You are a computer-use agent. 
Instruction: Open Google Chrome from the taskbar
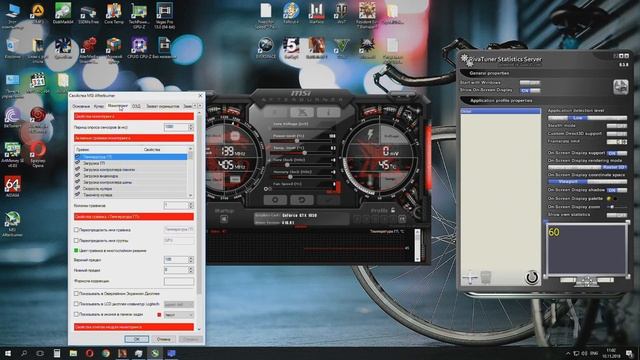tap(106, 353)
